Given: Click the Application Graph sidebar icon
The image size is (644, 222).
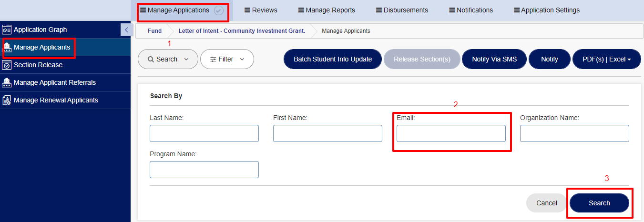Looking at the screenshot, I should click(7, 30).
